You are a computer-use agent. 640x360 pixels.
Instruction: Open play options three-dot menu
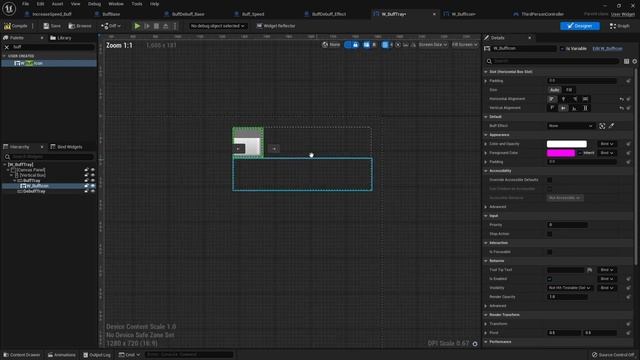click(175, 26)
